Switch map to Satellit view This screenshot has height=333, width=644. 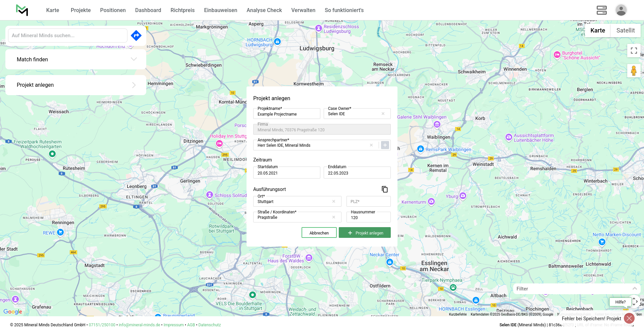pos(625,30)
